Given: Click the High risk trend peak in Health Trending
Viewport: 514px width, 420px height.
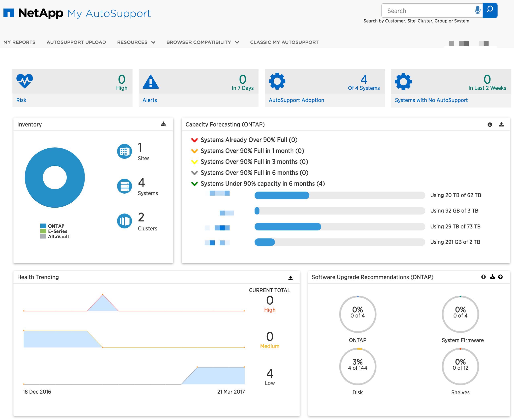Looking at the screenshot, I should pyautogui.click(x=102, y=294).
